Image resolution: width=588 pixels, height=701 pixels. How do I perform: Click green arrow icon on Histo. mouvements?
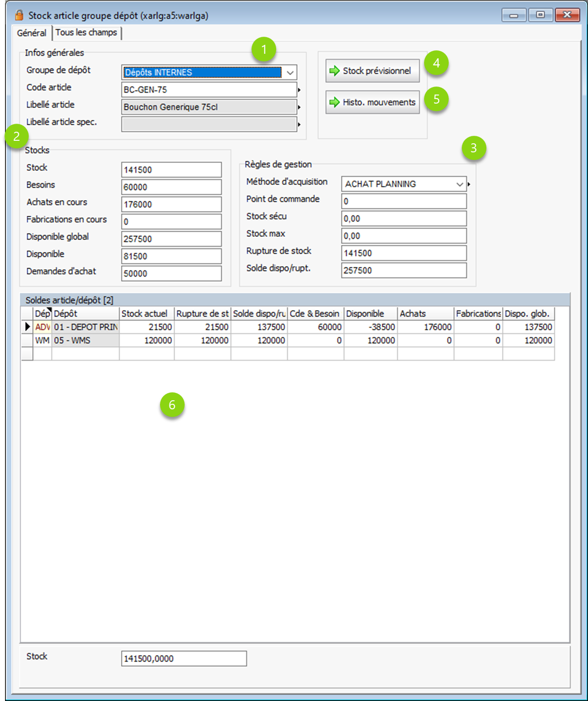pos(334,103)
